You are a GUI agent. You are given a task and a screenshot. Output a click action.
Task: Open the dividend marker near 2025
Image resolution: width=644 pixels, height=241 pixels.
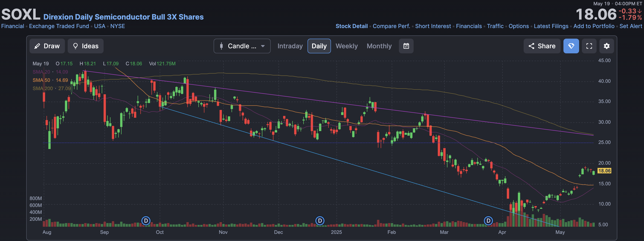[x=320, y=221]
